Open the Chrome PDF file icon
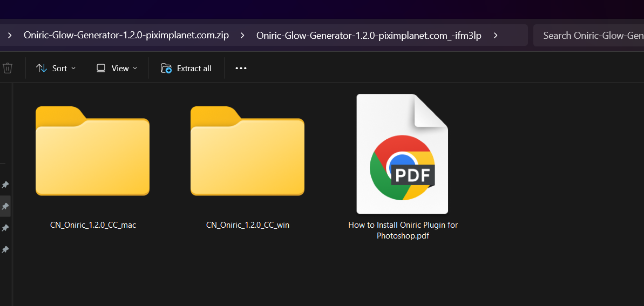 point(402,154)
